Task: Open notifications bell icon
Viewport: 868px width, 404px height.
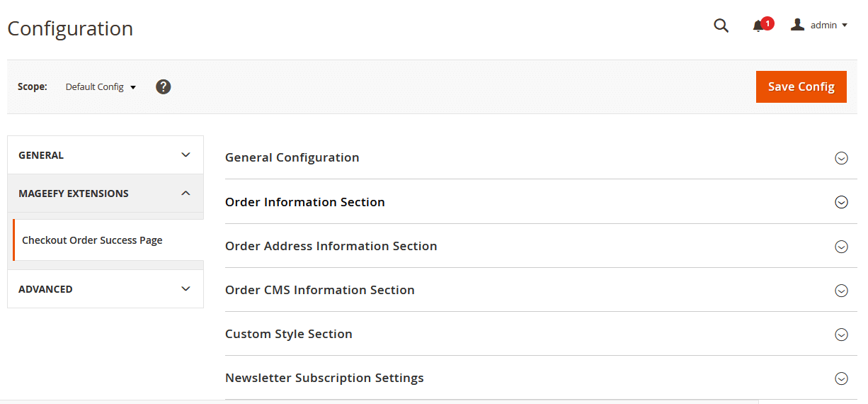Action: click(x=758, y=26)
